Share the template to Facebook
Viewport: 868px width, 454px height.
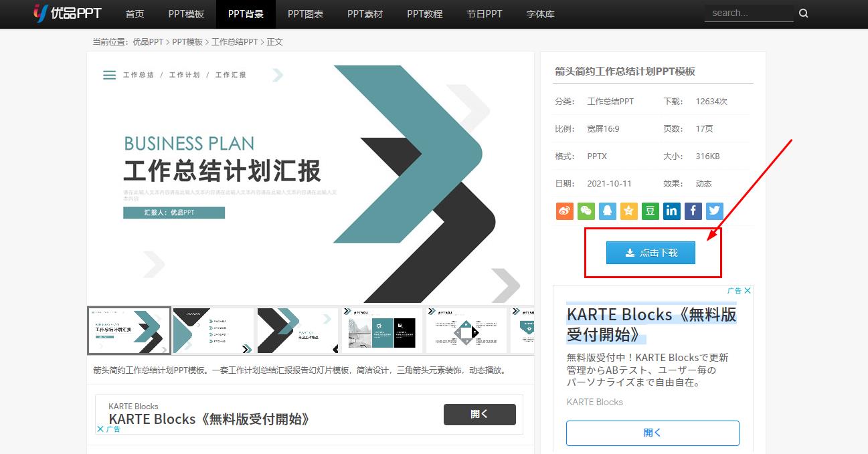693,211
